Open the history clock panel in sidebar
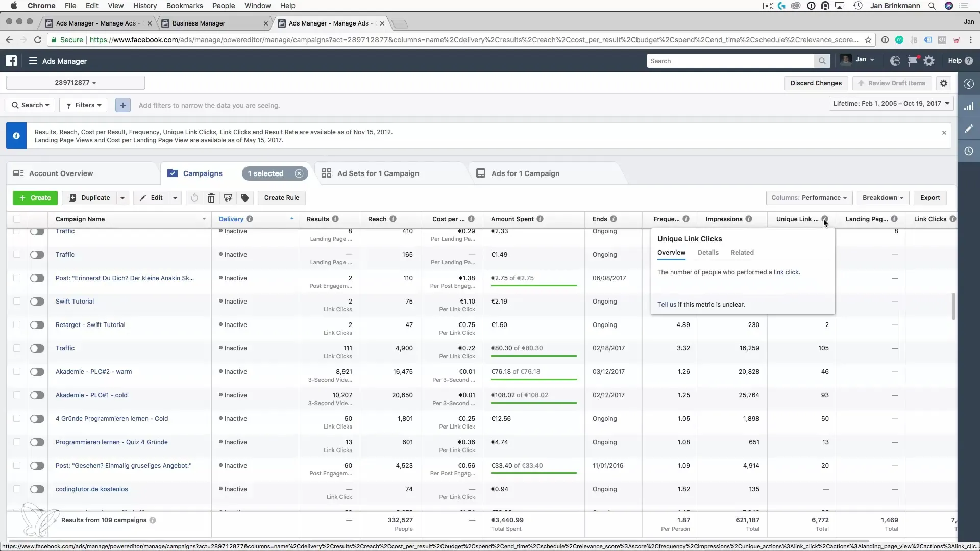 pyautogui.click(x=969, y=151)
